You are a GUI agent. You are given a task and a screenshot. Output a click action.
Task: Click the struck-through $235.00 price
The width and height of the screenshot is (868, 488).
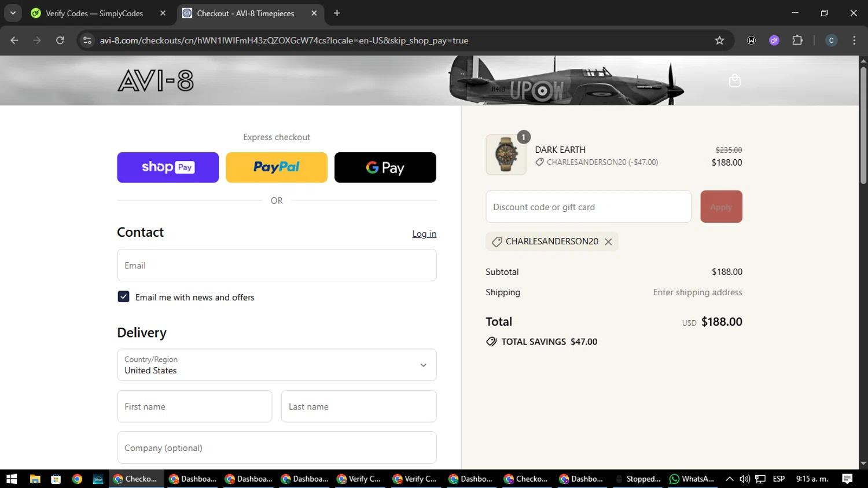coord(729,150)
